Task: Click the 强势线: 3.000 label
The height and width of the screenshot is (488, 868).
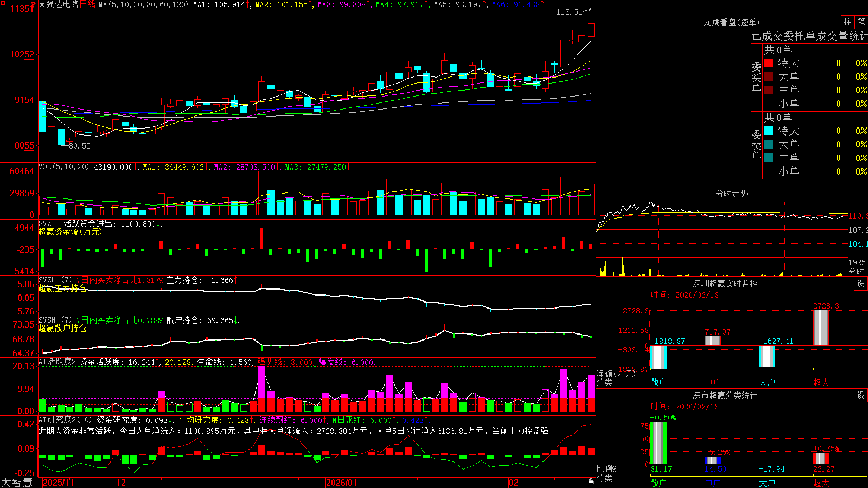Action: [x=285, y=362]
